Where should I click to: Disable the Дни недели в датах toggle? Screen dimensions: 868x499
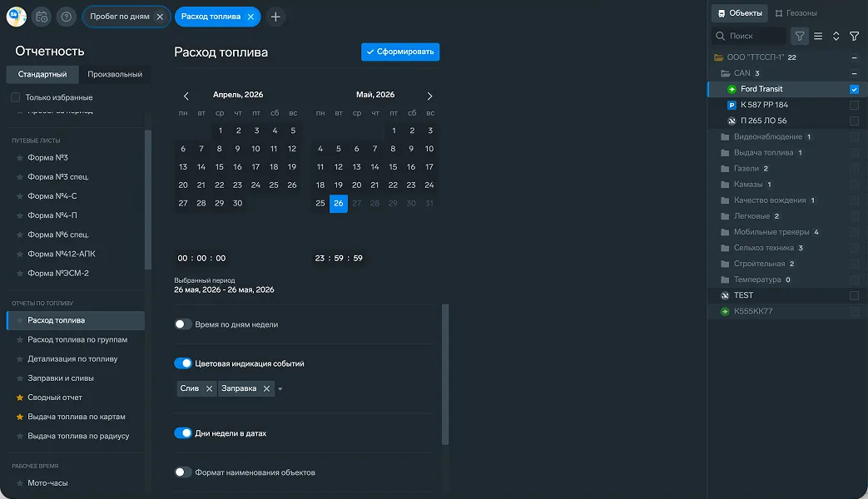tap(183, 433)
